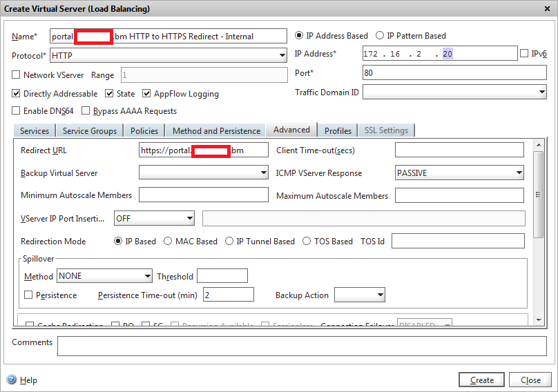Click Persistence Time-out field

(x=229, y=295)
